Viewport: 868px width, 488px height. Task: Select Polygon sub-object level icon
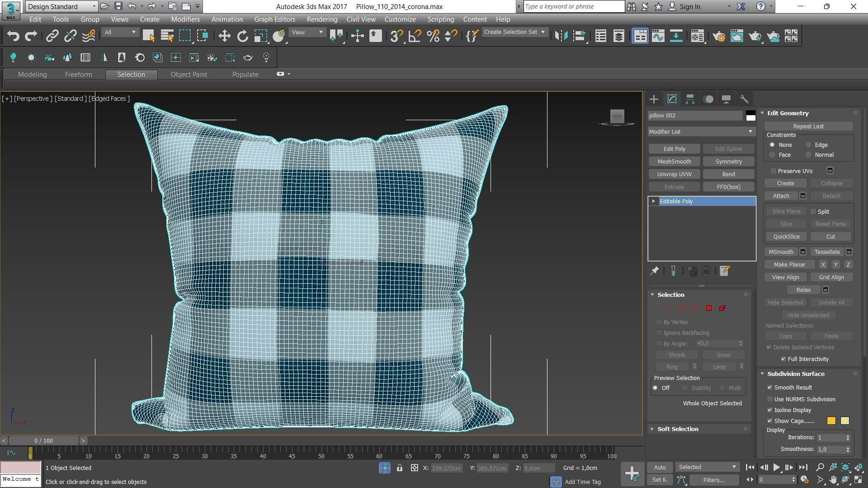pos(709,308)
